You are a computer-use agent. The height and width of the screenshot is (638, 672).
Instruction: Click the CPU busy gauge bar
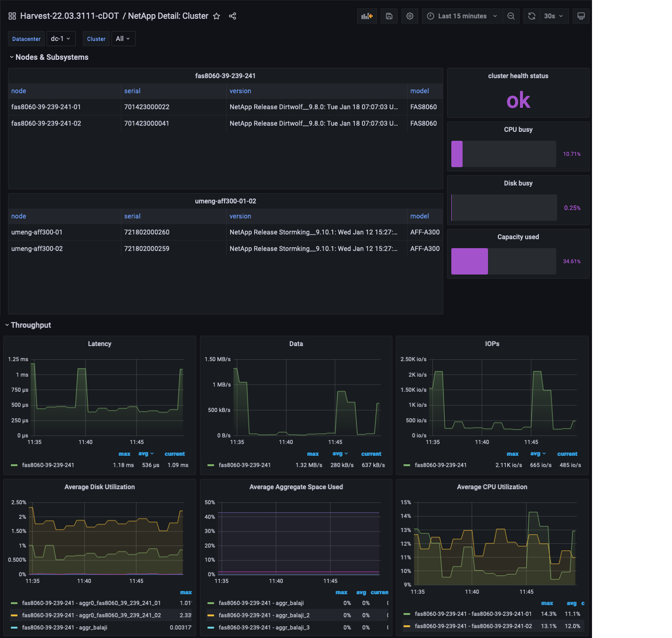coord(504,154)
